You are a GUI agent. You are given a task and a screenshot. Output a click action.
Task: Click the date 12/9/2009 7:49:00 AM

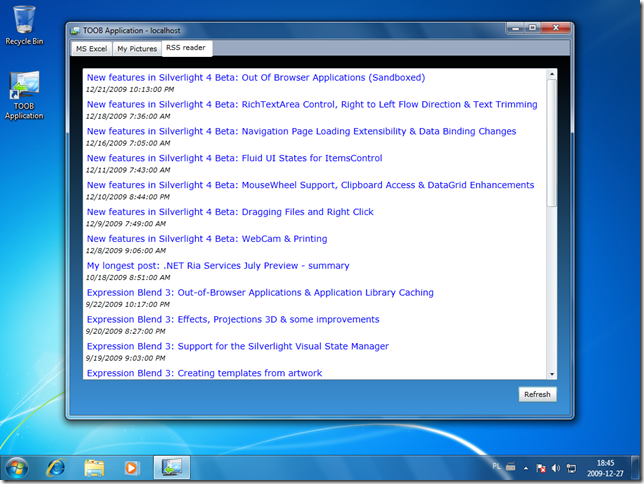126,224
